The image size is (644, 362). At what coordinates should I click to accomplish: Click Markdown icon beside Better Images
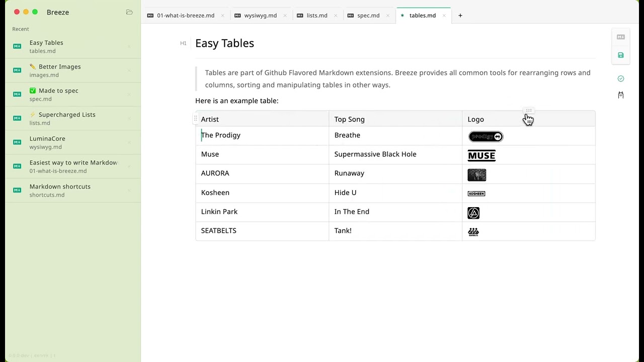click(17, 70)
